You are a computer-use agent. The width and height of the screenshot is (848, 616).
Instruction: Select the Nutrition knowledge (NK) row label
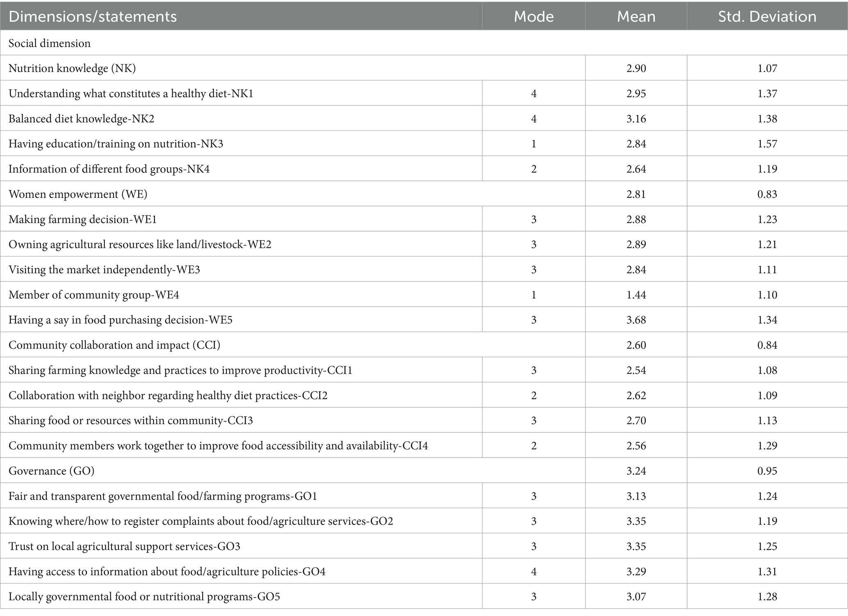coord(72,68)
